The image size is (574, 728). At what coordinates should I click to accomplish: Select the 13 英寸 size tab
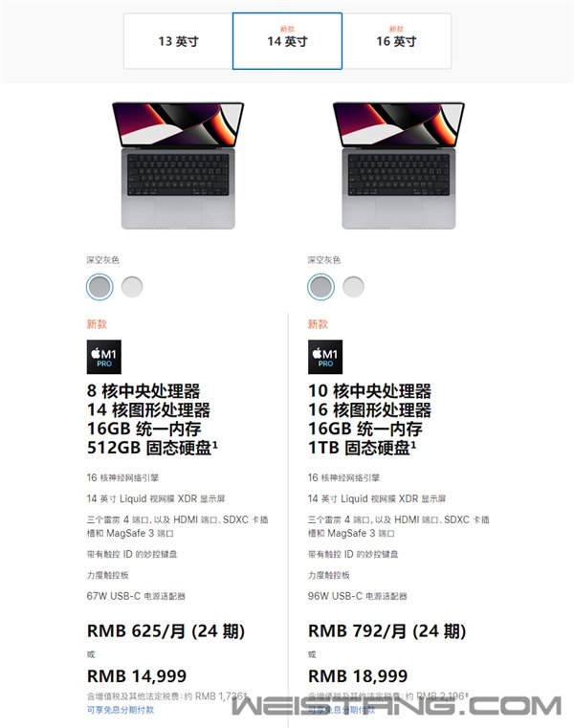coord(178,41)
